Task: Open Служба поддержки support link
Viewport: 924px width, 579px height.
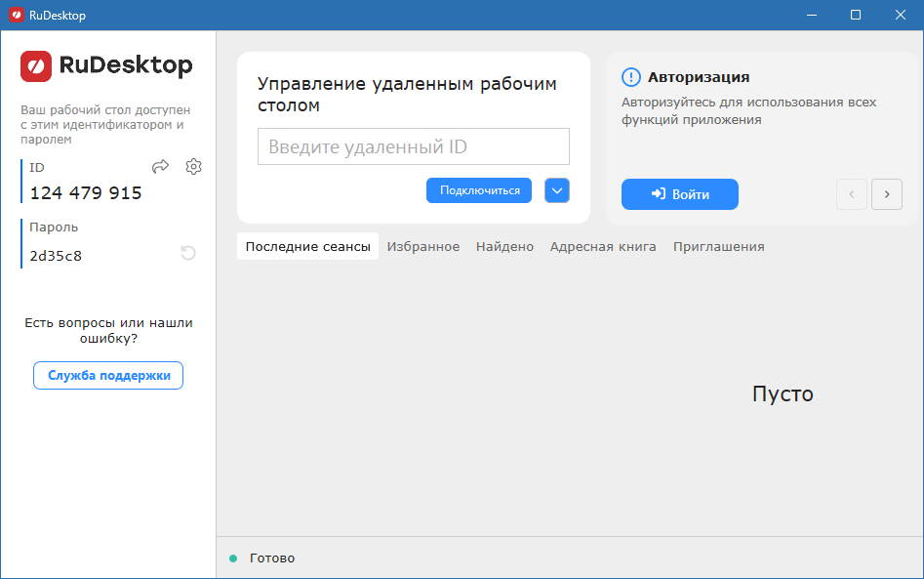Action: pos(108,376)
